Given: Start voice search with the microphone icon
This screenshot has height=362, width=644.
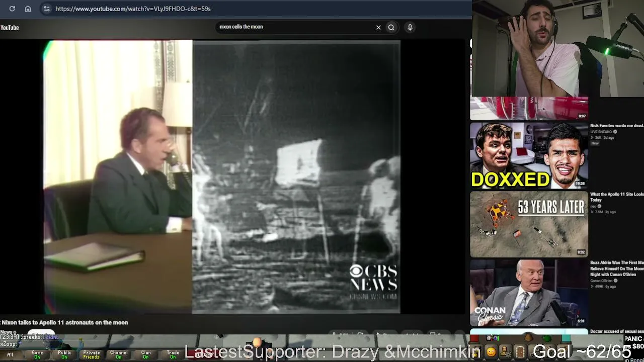Looking at the screenshot, I should (x=410, y=28).
